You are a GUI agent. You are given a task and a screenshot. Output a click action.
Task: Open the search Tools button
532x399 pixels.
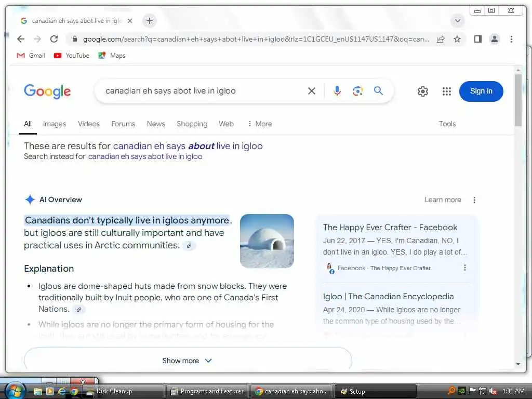pyautogui.click(x=447, y=124)
